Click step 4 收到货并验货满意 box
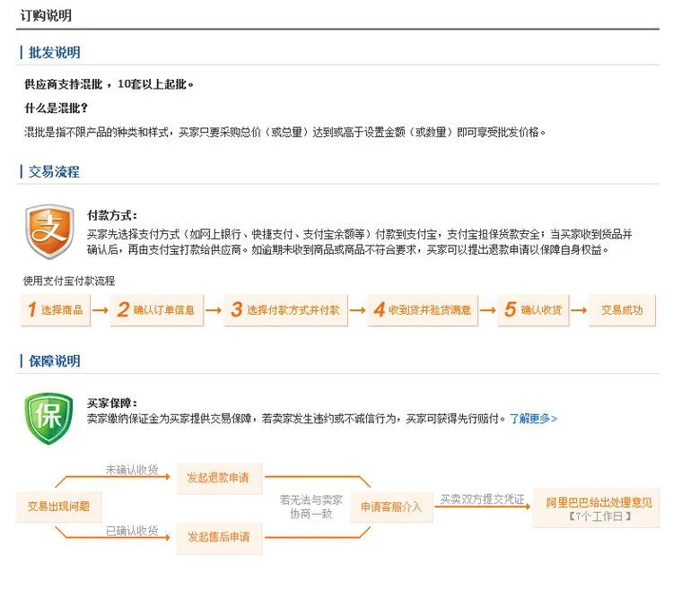 tap(423, 310)
